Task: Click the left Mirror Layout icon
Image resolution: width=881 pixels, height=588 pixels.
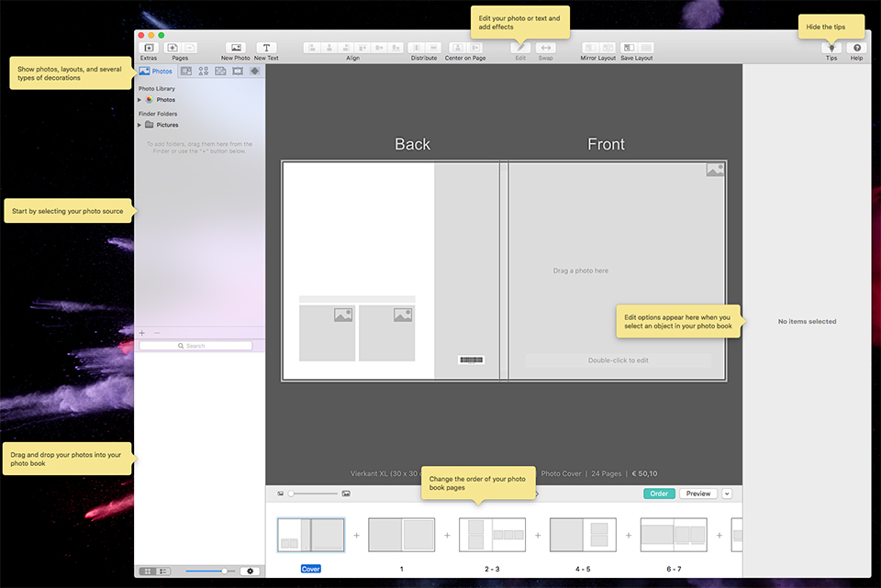Action: pos(590,48)
